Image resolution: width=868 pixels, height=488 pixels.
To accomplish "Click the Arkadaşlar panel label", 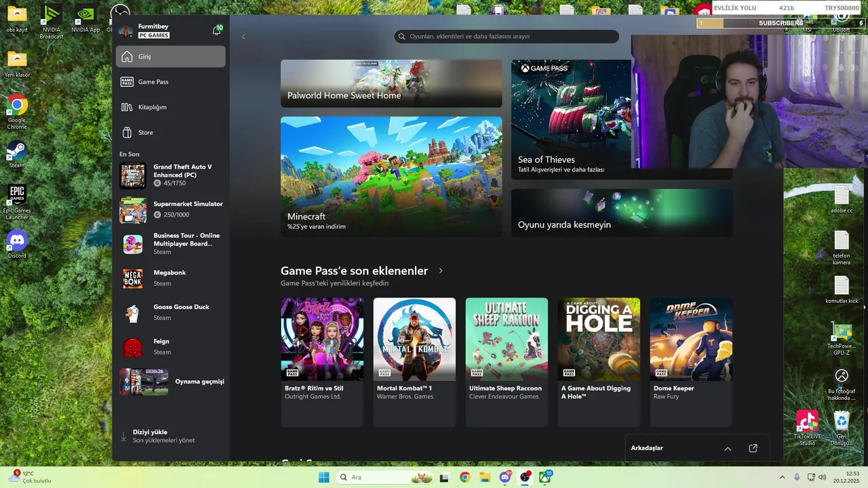I will (x=647, y=449).
